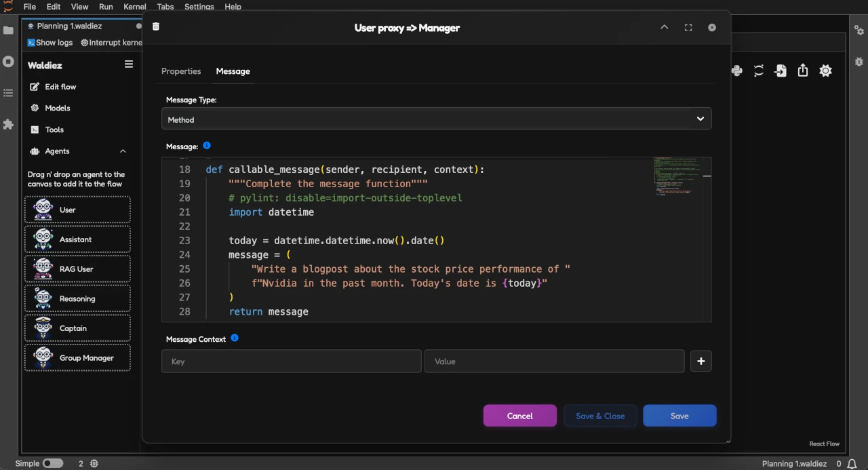This screenshot has width=868, height=470.
Task: Open Models in Waldiez sidebar
Action: point(50,108)
